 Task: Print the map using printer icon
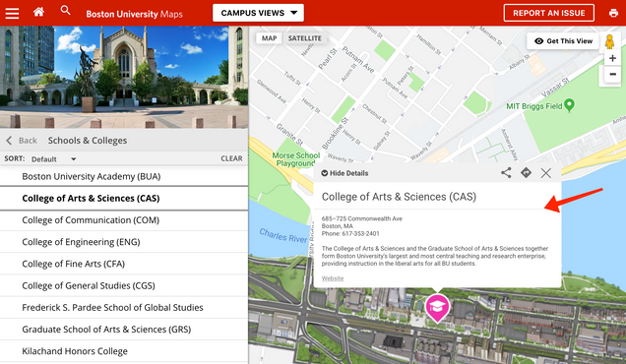click(613, 13)
